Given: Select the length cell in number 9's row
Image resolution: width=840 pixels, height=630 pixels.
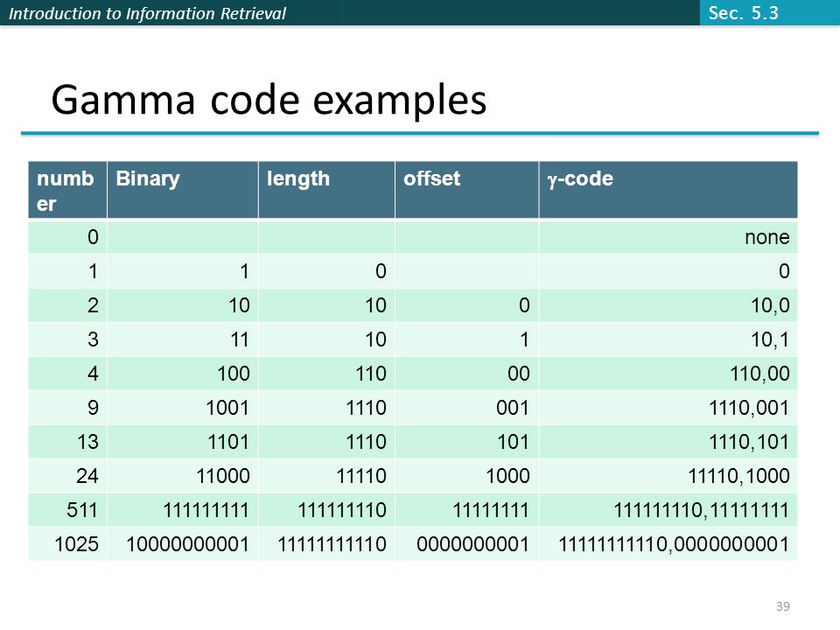Looking at the screenshot, I should pyautogui.click(x=326, y=408).
